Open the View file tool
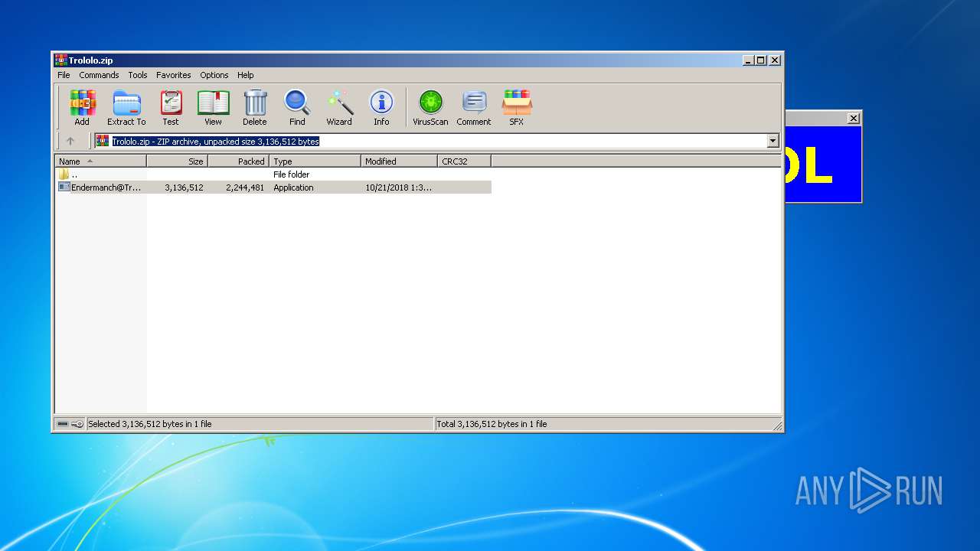The width and height of the screenshot is (980, 551). tap(213, 108)
